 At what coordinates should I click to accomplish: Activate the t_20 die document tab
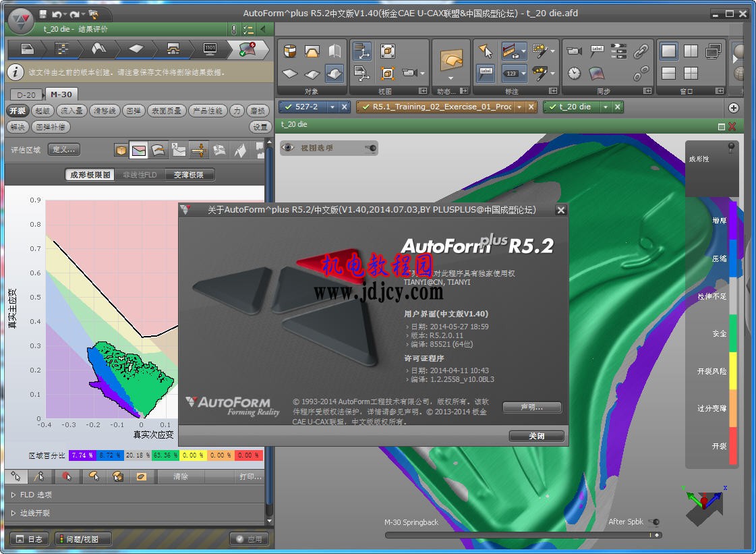tap(572, 107)
